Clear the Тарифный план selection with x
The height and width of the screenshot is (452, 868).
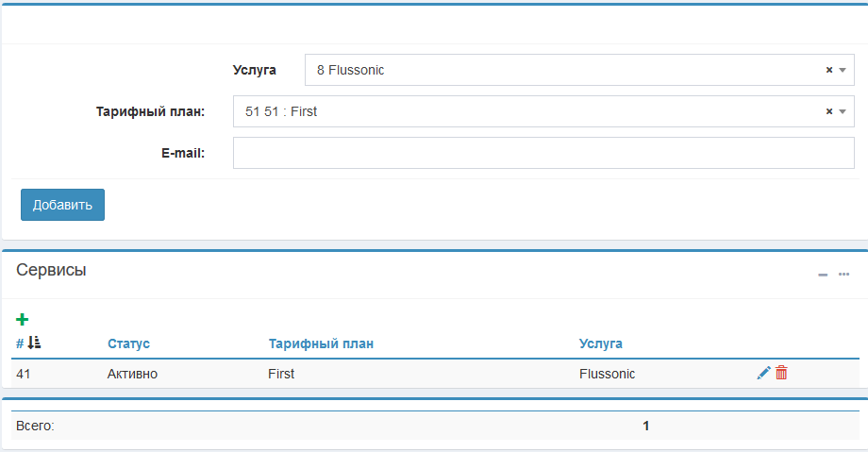829,111
